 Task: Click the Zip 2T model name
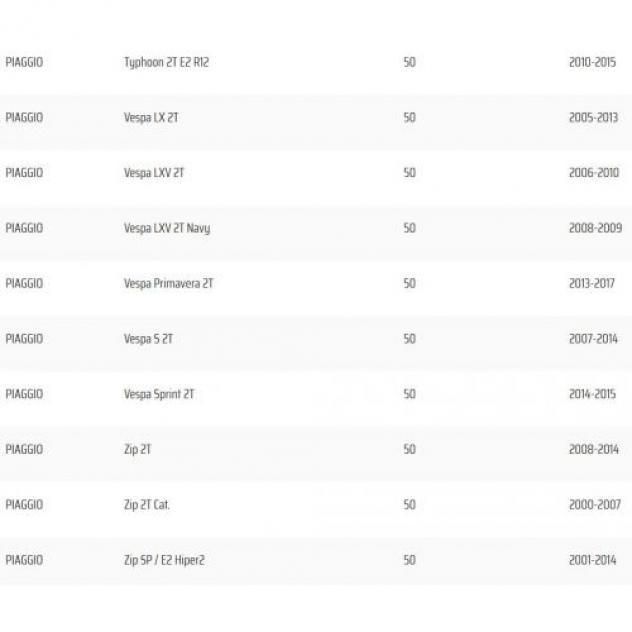137,449
